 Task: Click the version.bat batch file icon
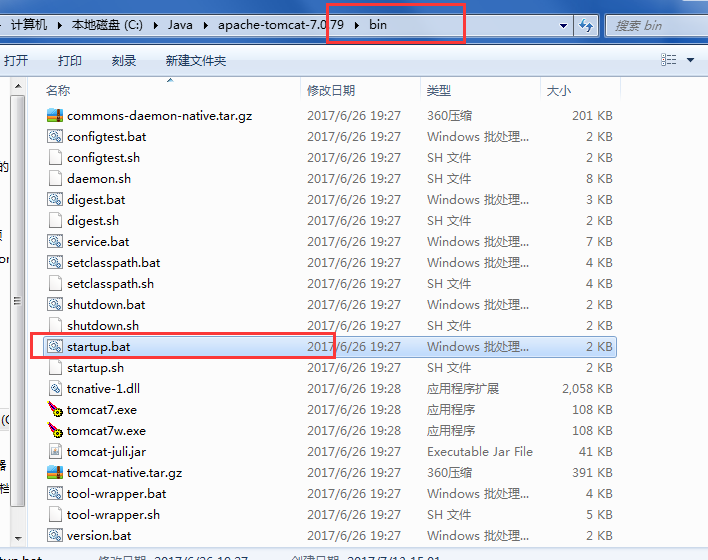(55, 536)
